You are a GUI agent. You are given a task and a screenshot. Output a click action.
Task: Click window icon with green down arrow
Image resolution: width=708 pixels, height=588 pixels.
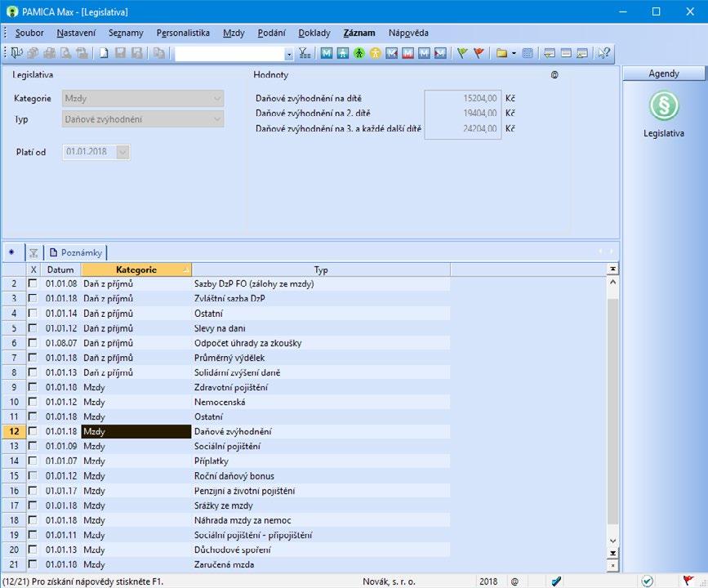point(550,53)
